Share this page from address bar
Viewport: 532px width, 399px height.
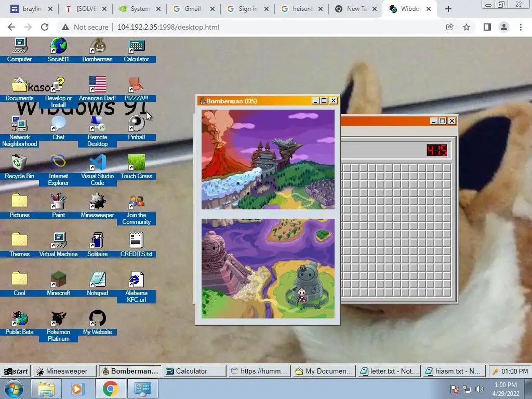pyautogui.click(x=449, y=27)
